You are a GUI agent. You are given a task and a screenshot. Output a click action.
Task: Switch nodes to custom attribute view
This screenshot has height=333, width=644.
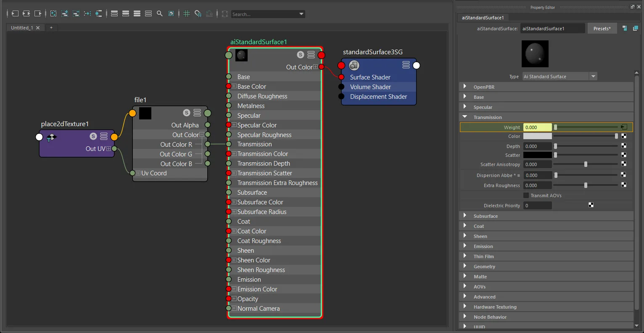tap(148, 13)
